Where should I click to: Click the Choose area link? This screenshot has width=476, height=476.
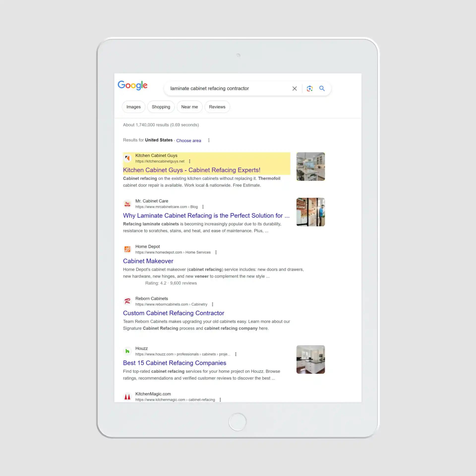click(188, 141)
